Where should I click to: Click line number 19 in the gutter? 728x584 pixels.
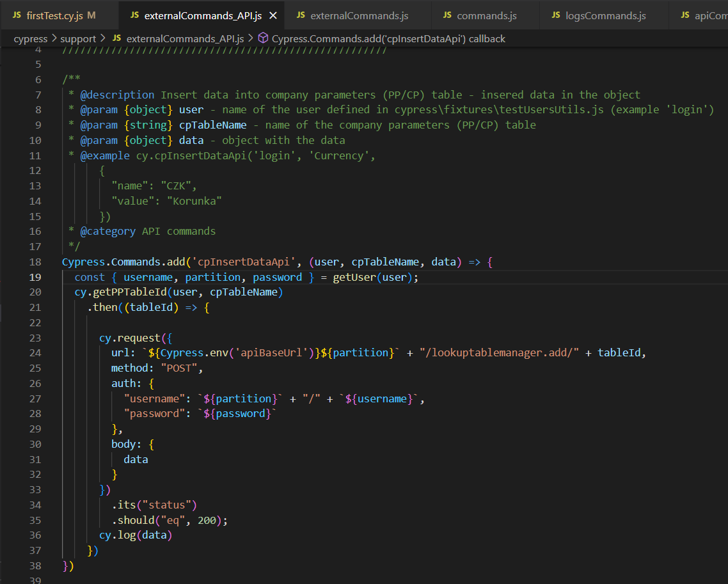point(35,277)
